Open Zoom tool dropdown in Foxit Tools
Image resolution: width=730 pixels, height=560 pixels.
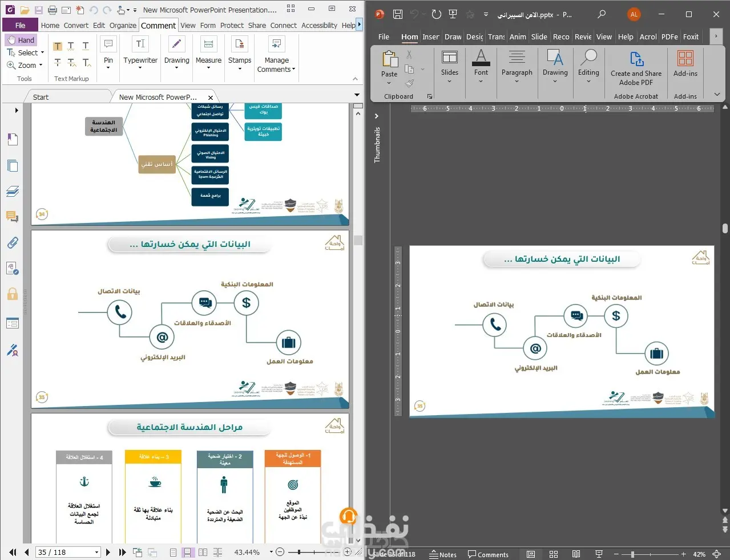(41, 65)
